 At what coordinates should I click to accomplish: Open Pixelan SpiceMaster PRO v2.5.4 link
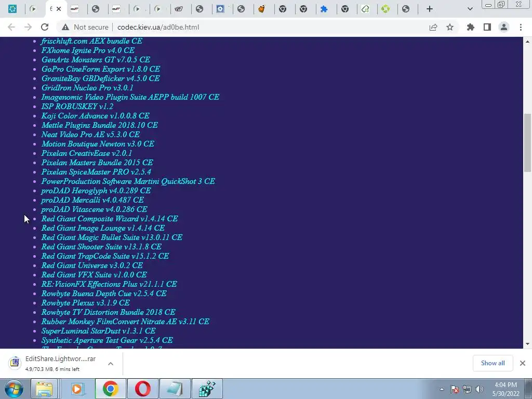tap(96, 171)
